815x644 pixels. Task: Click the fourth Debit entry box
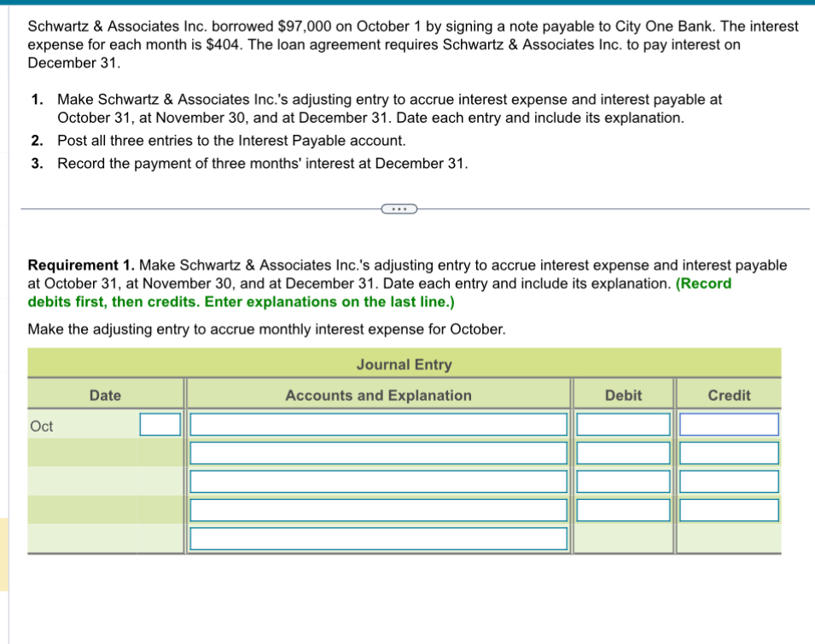point(622,509)
